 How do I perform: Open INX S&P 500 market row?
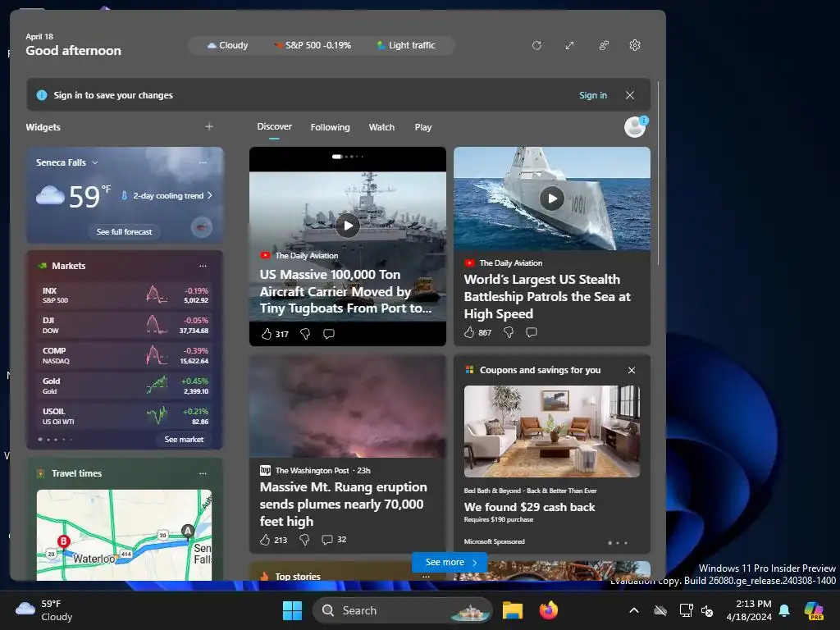[125, 295]
